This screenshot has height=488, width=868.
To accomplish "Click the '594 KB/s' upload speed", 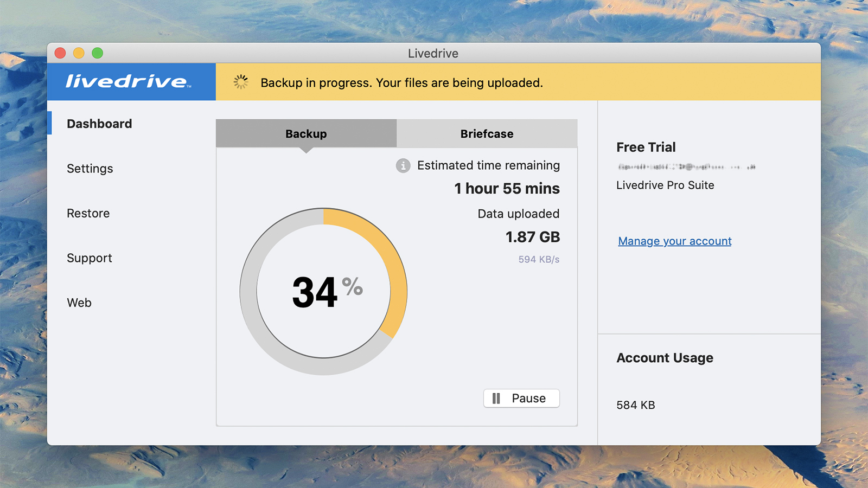I will pyautogui.click(x=539, y=259).
